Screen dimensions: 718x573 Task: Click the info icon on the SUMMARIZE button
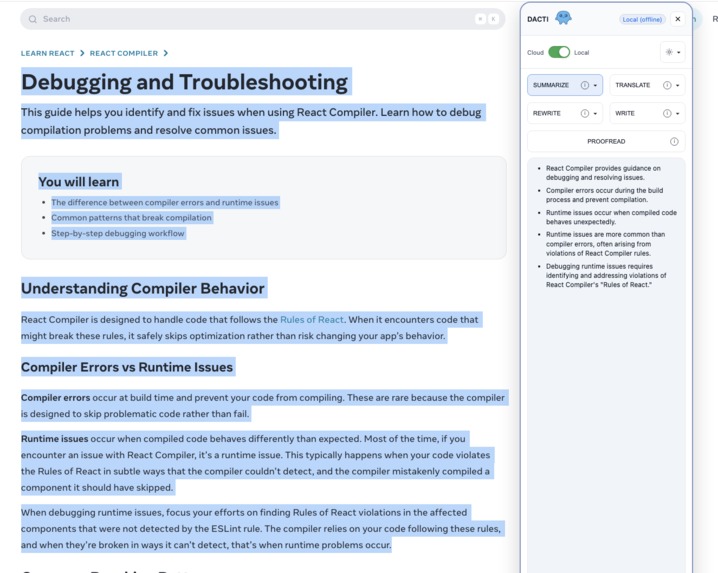coord(585,85)
